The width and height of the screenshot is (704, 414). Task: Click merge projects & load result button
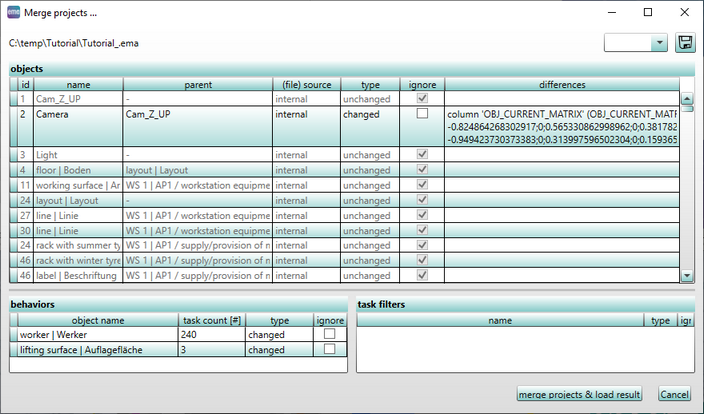[579, 395]
